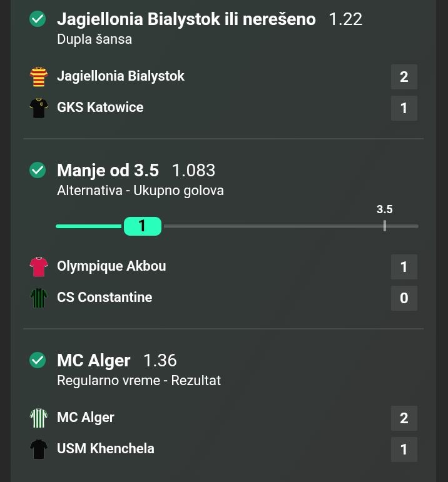Click the green checkmark beside Manje od 3.5
Viewport: 448px width, 482px height.
38,170
